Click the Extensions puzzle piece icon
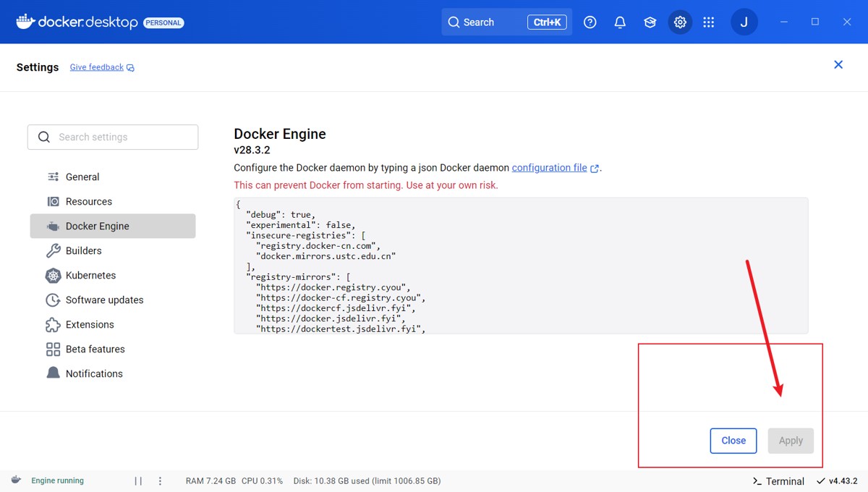Image resolution: width=868 pixels, height=492 pixels. [53, 325]
